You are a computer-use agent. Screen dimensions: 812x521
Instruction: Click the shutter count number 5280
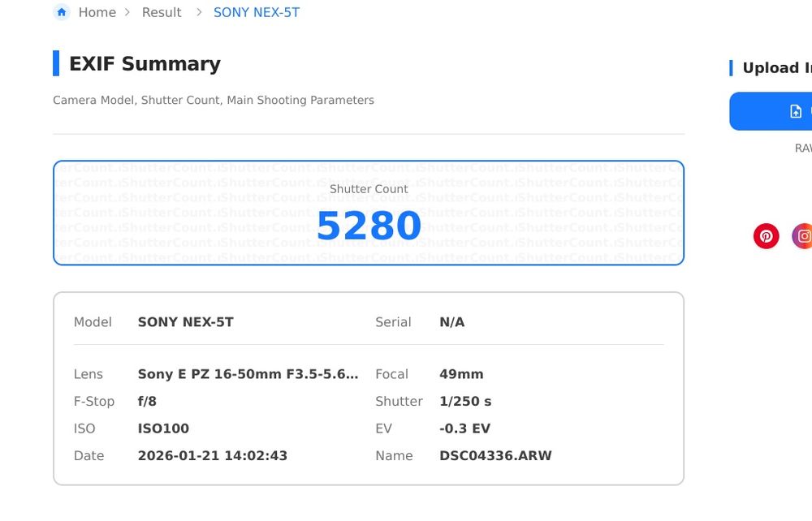tap(369, 226)
